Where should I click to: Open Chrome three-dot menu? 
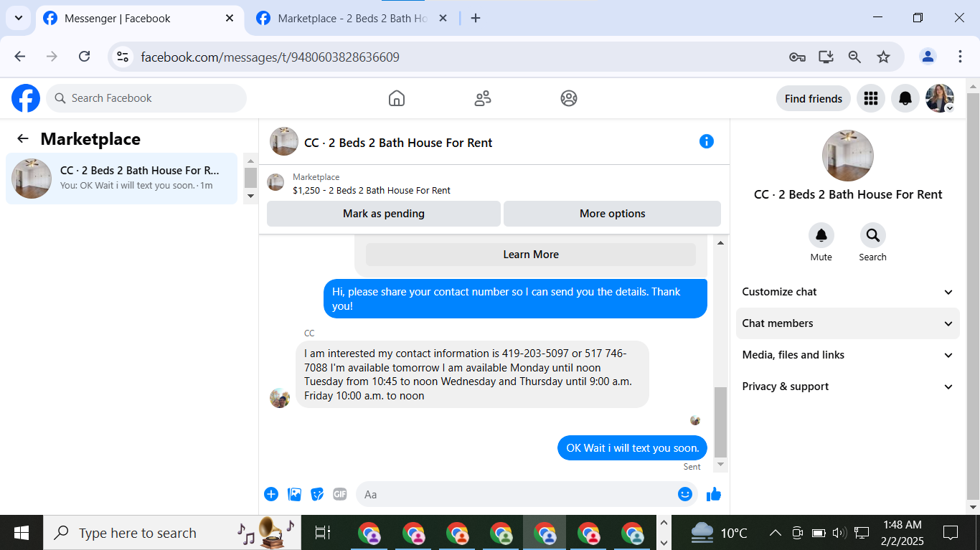tap(960, 57)
